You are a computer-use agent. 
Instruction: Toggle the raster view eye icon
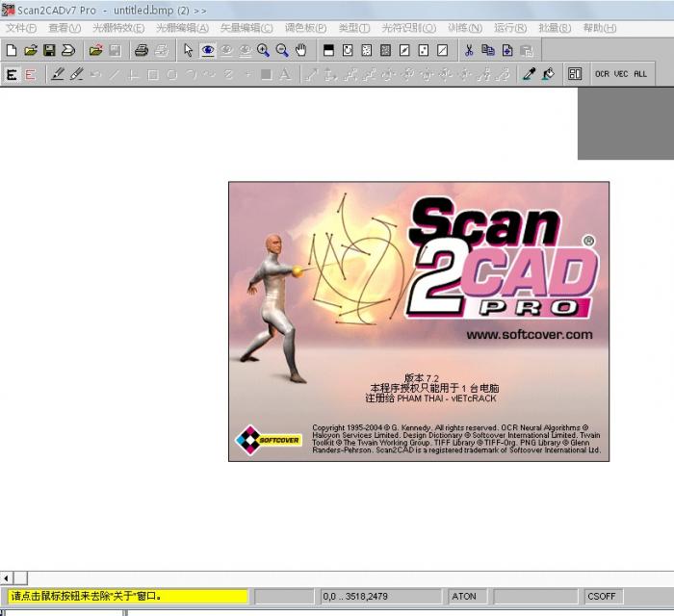[x=207, y=50]
